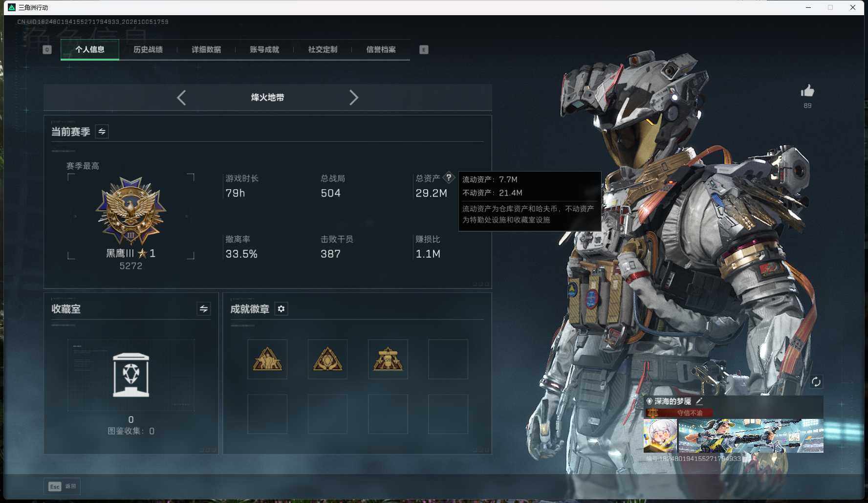Click the refresh icon near the character model

point(816,382)
